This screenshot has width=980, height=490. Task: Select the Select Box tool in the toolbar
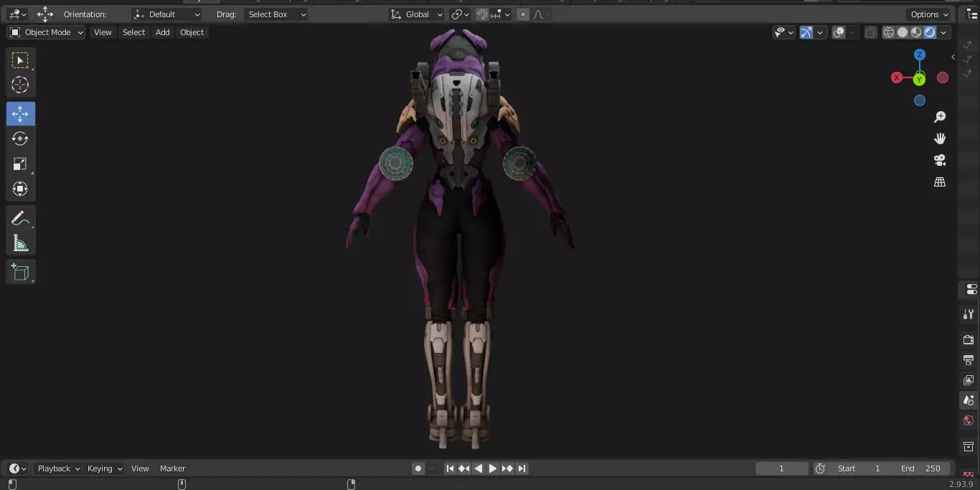point(20,60)
